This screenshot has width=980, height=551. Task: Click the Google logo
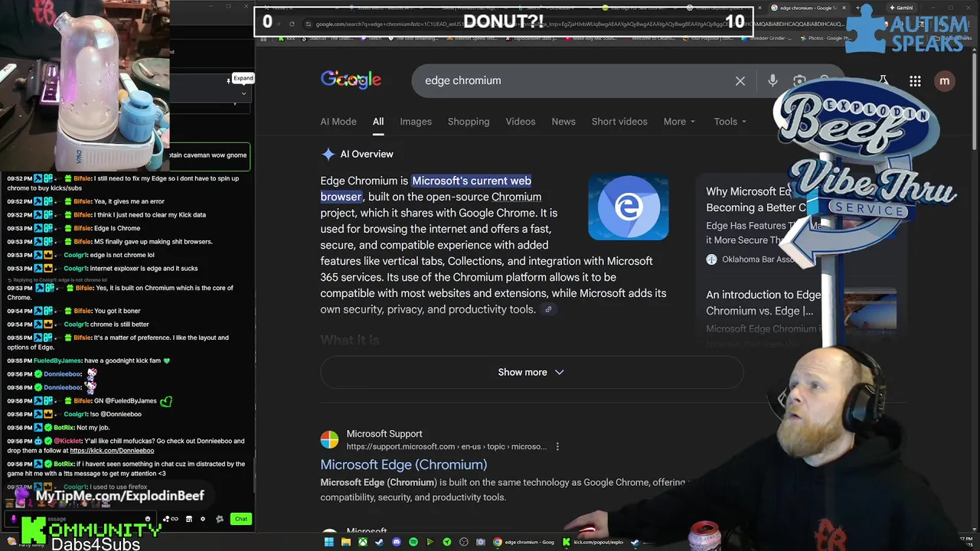tap(351, 80)
